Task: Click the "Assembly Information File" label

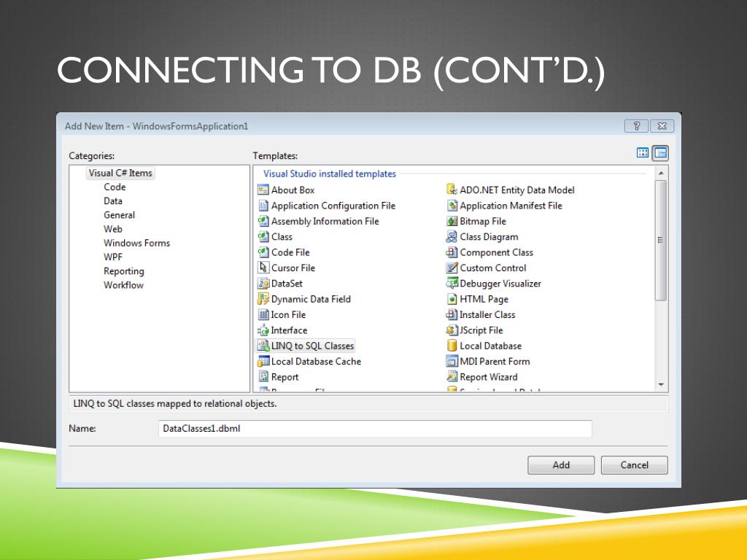Action: (325, 222)
